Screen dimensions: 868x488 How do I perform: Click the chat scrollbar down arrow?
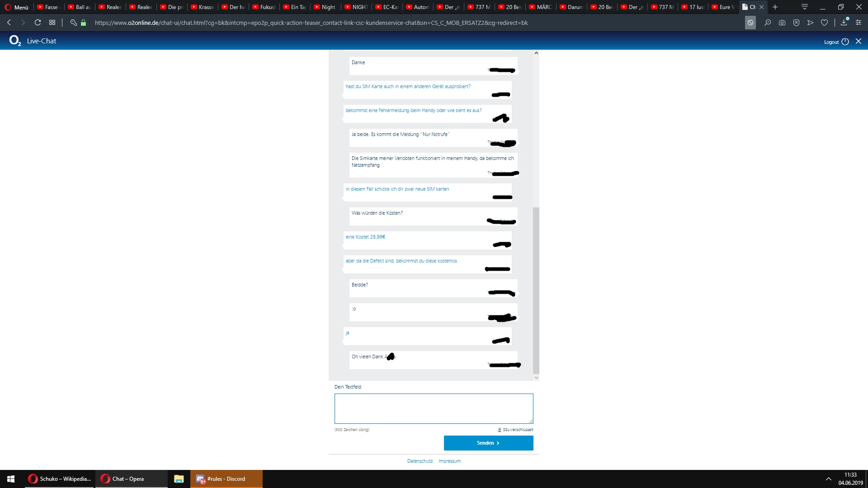point(536,378)
